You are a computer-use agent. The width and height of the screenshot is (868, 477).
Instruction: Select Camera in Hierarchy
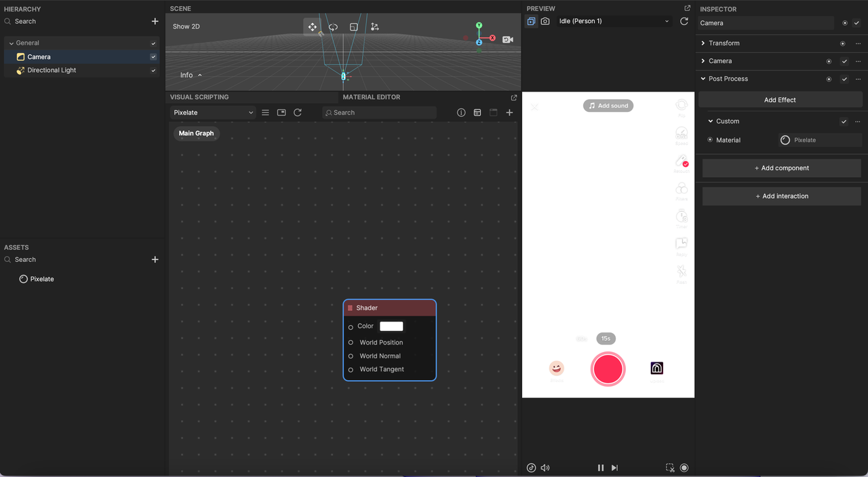point(39,57)
